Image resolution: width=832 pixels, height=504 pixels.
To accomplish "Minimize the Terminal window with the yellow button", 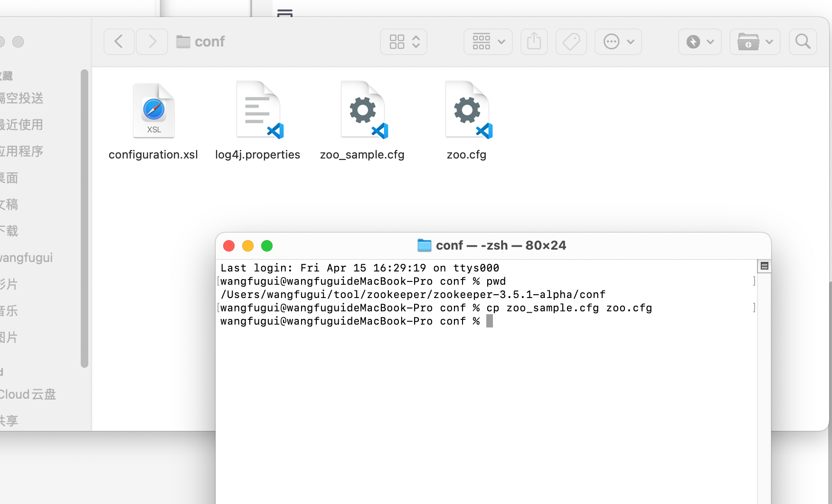I will [x=248, y=246].
